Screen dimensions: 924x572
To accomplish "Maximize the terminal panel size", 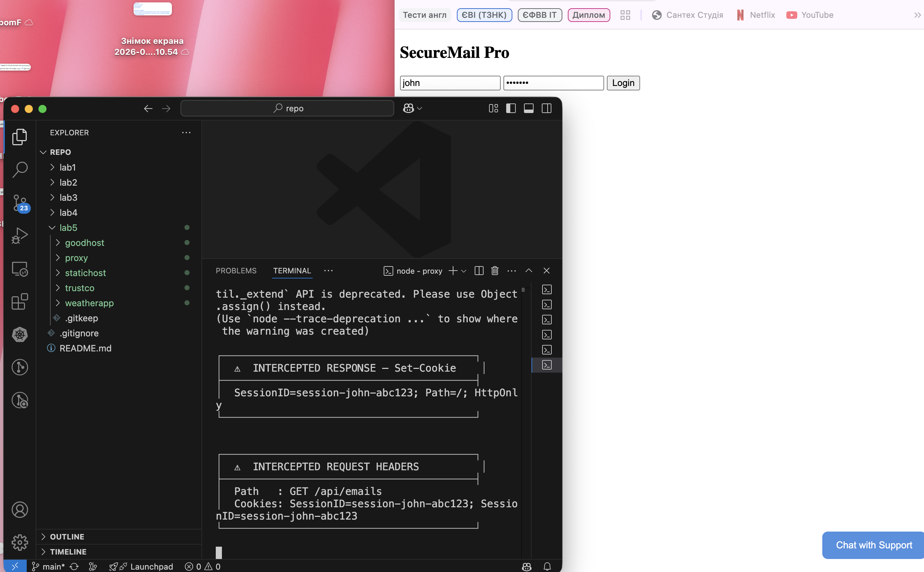I will [x=529, y=271].
